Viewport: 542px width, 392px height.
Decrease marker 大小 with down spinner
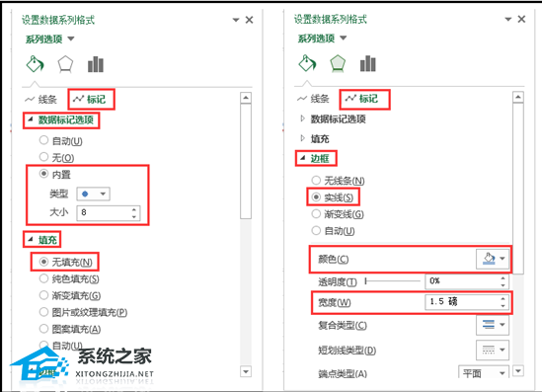134,216
